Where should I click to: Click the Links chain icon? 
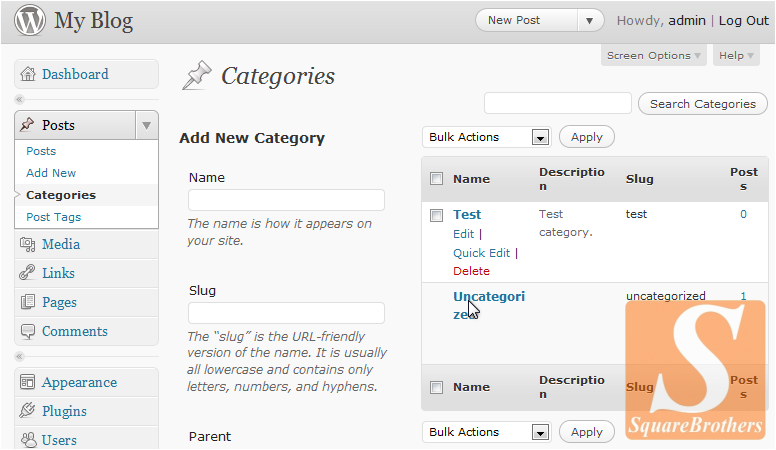[x=27, y=273]
